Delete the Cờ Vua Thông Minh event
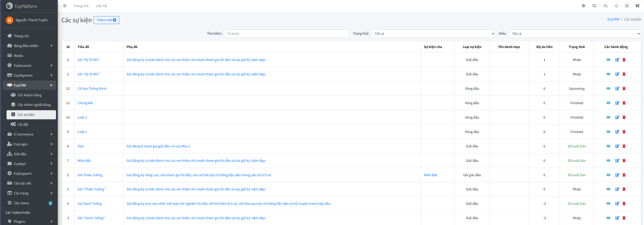This screenshot has width=644, height=225. click(x=624, y=88)
